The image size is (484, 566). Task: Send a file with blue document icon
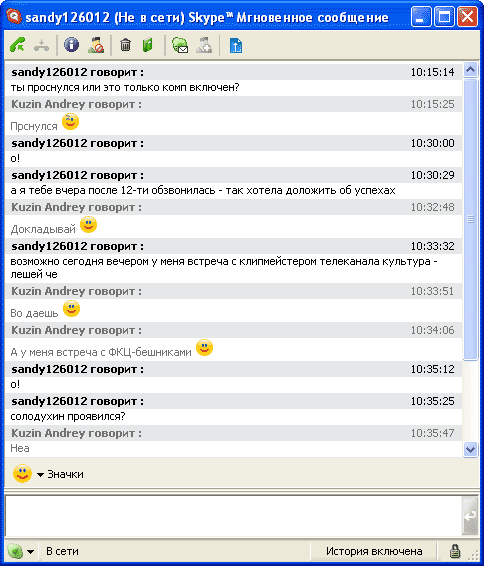[236, 46]
